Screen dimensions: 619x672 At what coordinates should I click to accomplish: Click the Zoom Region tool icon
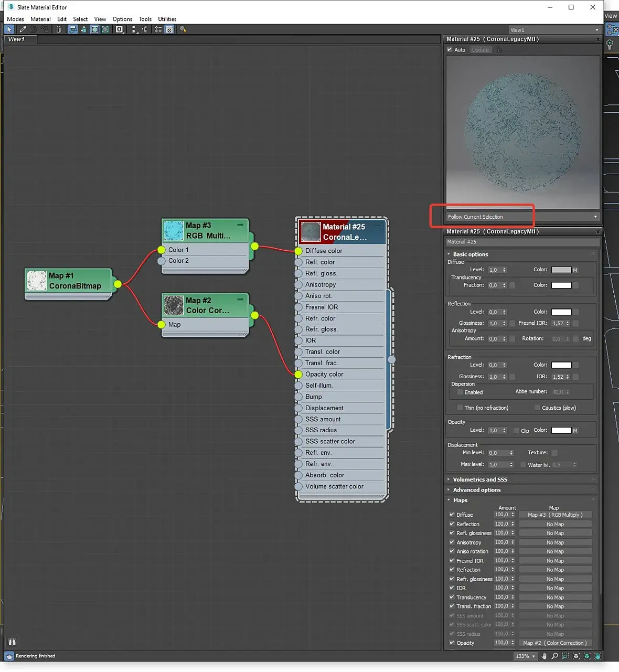point(565,656)
